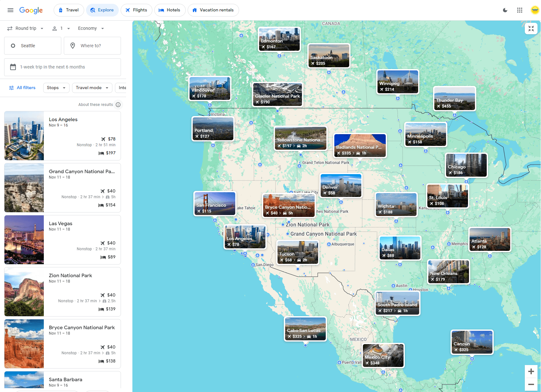Open the passenger count selector
The height and width of the screenshot is (392, 541).
[x=61, y=28]
